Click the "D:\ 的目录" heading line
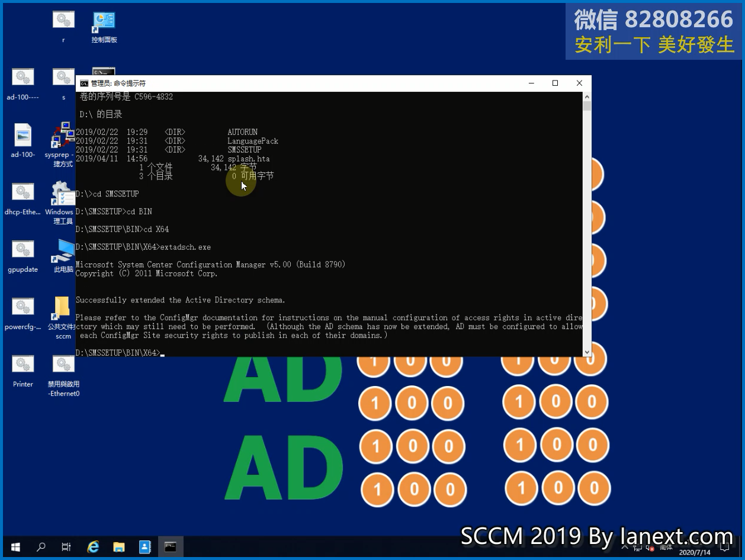Viewport: 745px width, 560px height. point(101,114)
